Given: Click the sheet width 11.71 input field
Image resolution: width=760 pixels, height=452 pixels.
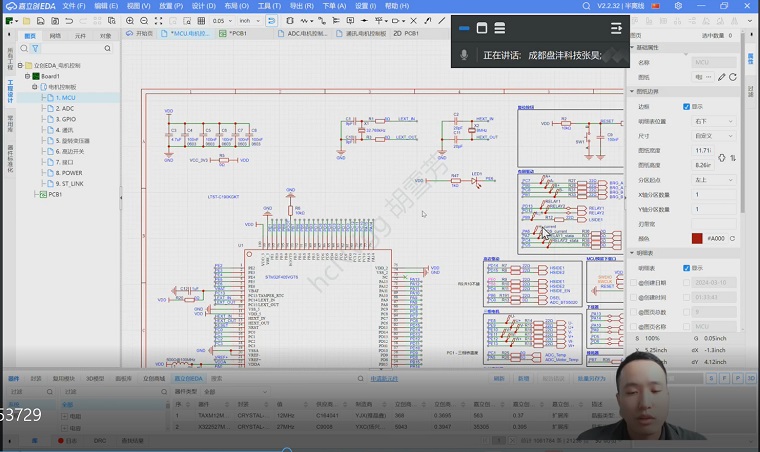Looking at the screenshot, I should tap(704, 151).
